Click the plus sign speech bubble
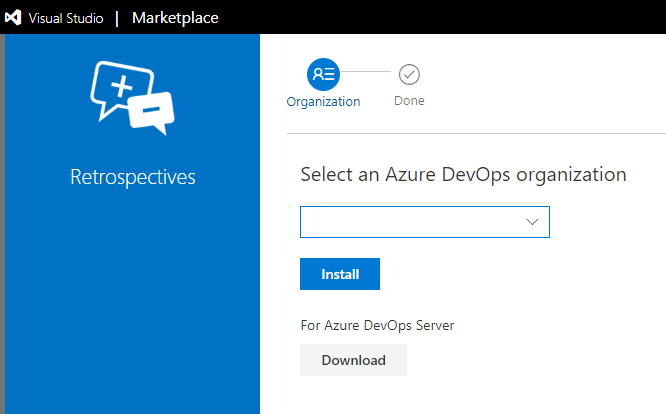This screenshot has width=666, height=414. pos(121,89)
